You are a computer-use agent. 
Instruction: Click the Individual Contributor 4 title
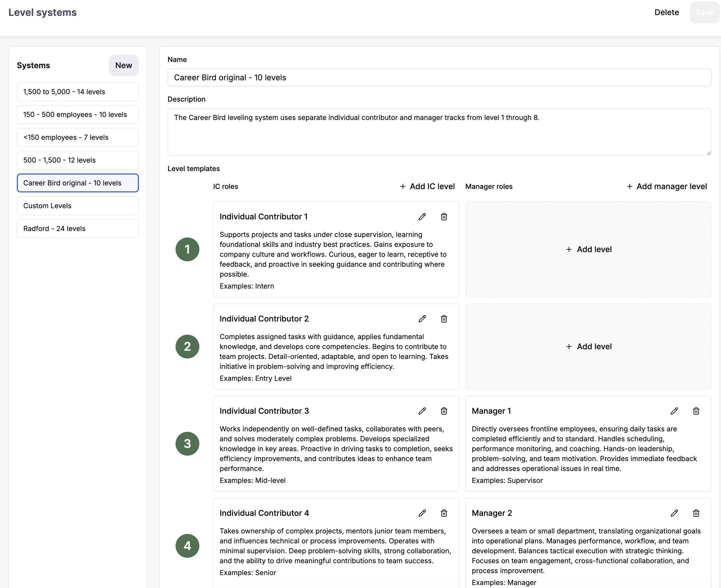coord(264,513)
